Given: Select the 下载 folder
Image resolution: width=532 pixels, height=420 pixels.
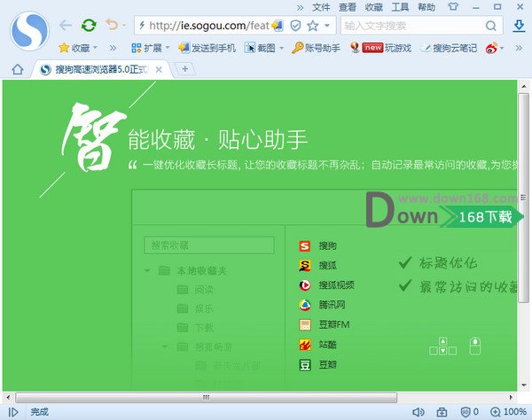Looking at the screenshot, I should [x=195, y=328].
